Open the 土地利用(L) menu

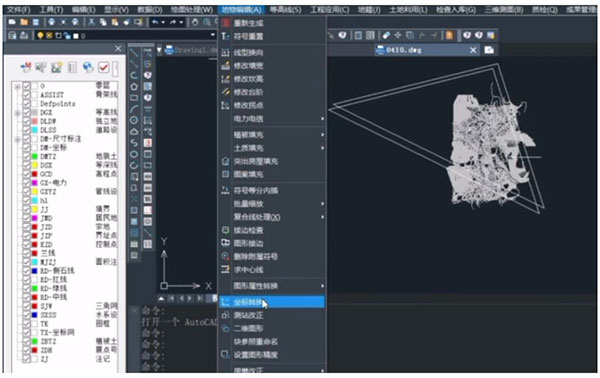[408, 10]
